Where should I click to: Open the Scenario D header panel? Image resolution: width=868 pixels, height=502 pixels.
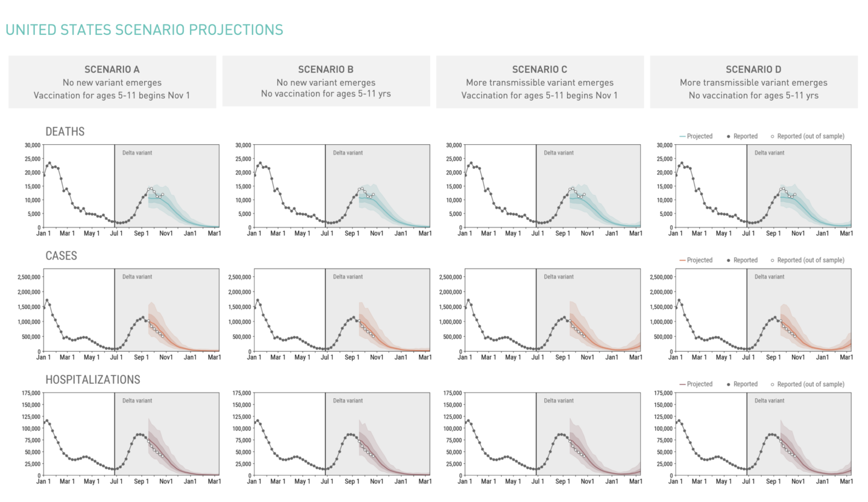(x=753, y=82)
